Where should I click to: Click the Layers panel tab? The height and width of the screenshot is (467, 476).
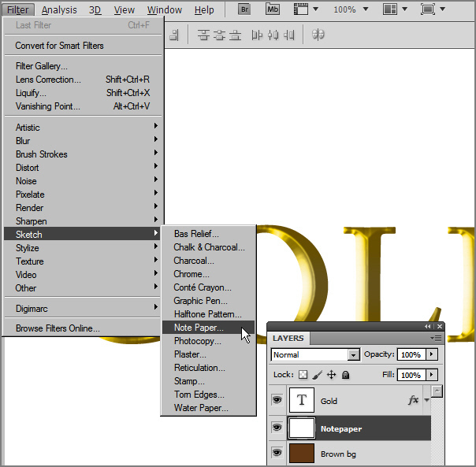(288, 338)
